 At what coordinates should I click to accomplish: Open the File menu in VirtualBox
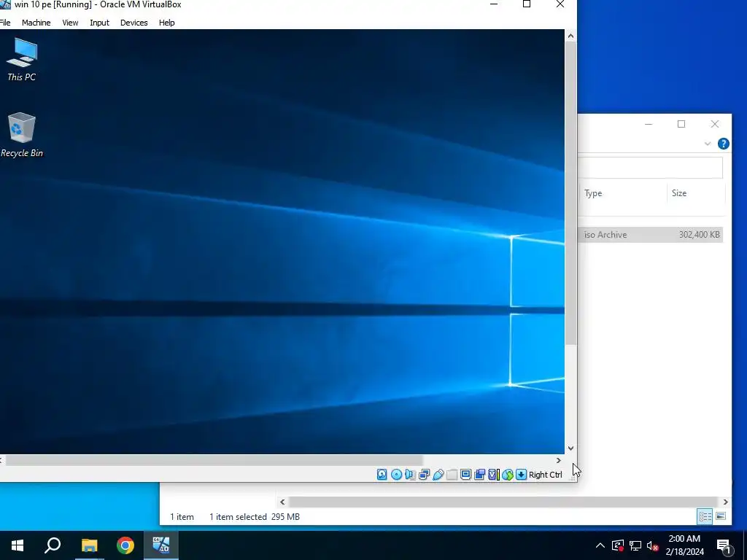[x=5, y=23]
